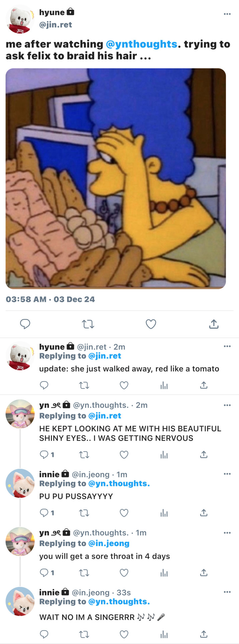Share the 'sore throat in 4 days' reply
Viewport: 239px width, 644px height.
(x=204, y=573)
